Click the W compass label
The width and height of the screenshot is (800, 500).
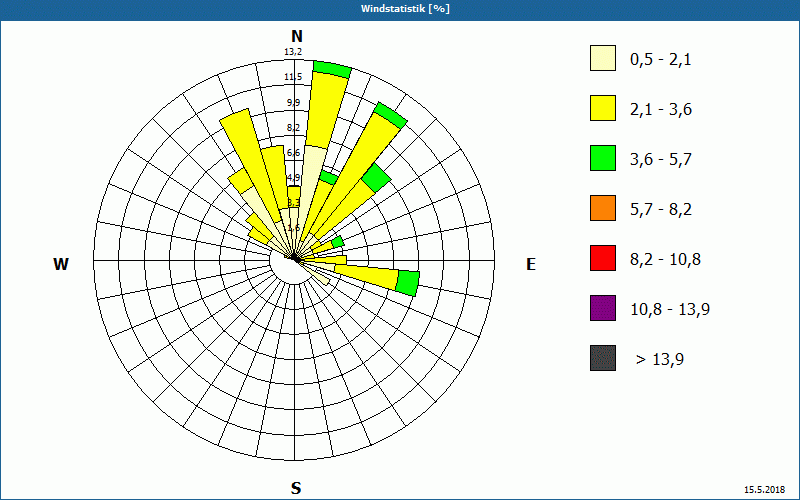tap(61, 264)
